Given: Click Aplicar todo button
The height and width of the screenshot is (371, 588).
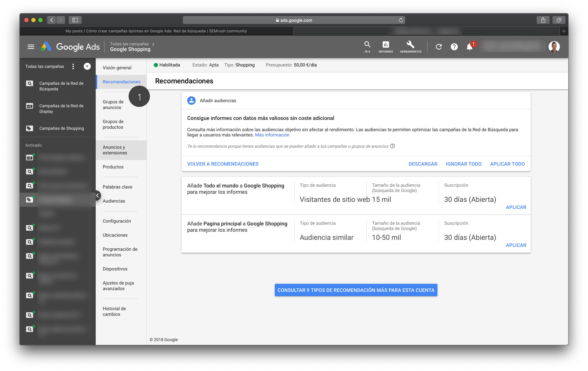Looking at the screenshot, I should tap(507, 164).
